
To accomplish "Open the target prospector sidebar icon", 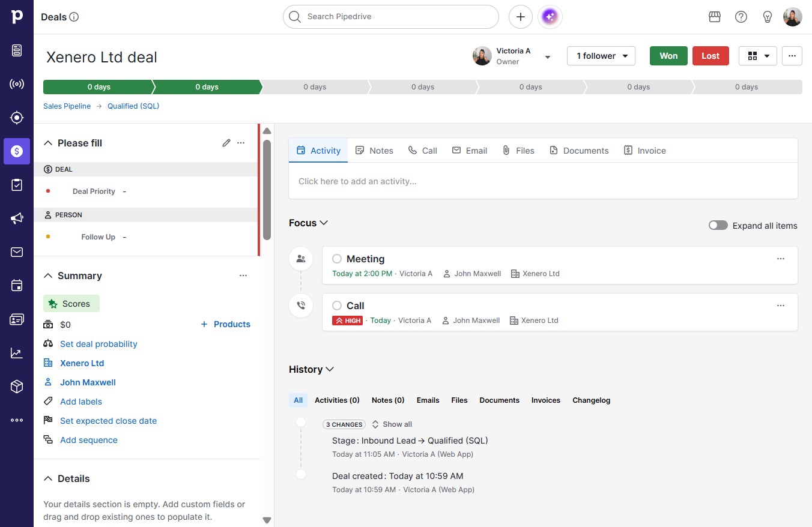I will [x=17, y=118].
